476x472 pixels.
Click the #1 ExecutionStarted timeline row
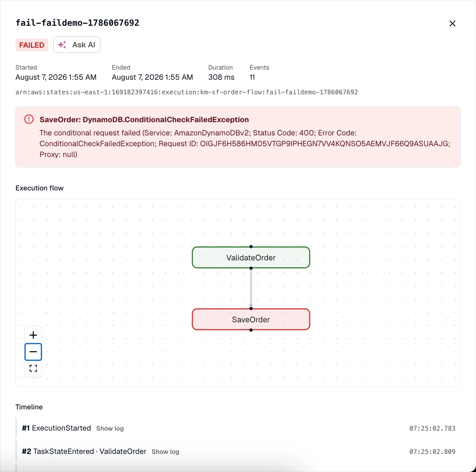point(238,428)
